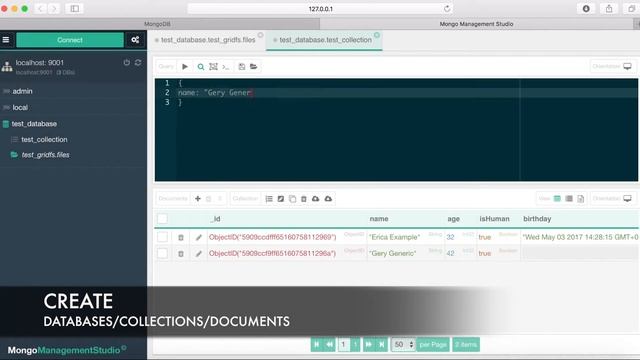Click the age value 32 cell
This screenshot has height=360, width=640.
pos(450,237)
